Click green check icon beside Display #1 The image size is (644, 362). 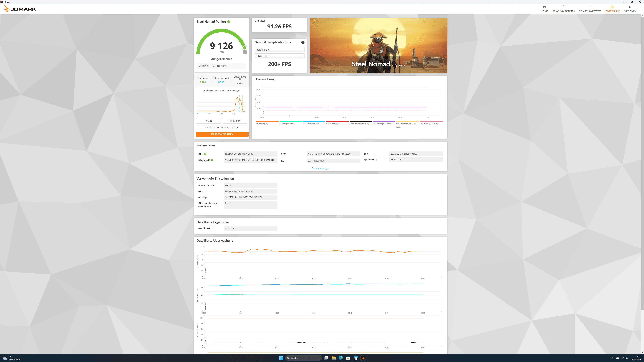tap(212, 160)
